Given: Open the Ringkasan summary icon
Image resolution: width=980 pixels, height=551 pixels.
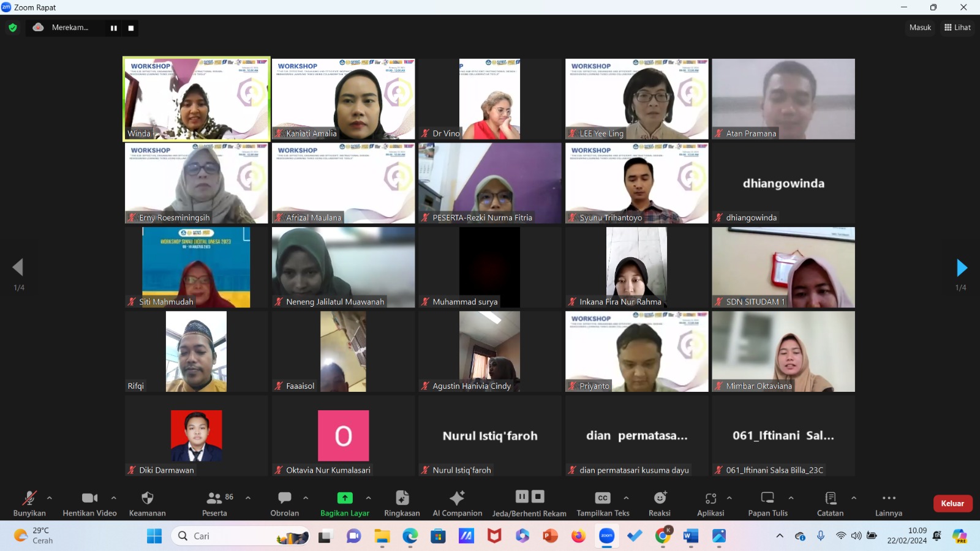Looking at the screenshot, I should [402, 498].
